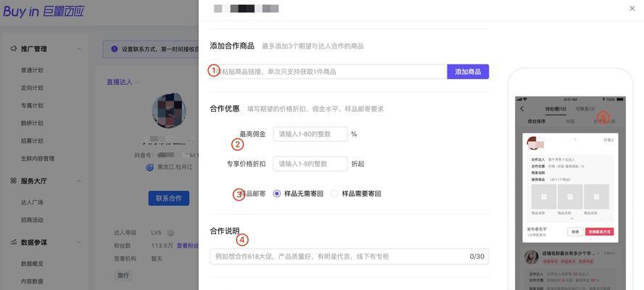Focus the 专享价格折扣 field

click(x=310, y=163)
